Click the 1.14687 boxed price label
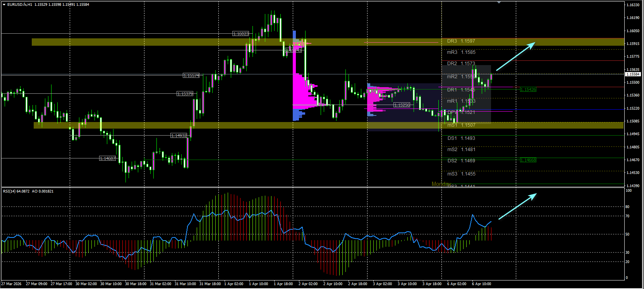 [108, 158]
